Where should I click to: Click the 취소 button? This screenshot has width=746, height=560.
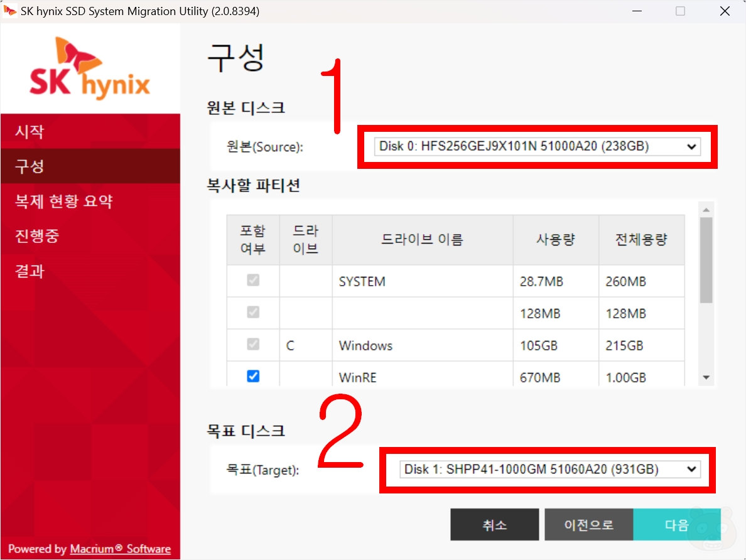click(494, 524)
